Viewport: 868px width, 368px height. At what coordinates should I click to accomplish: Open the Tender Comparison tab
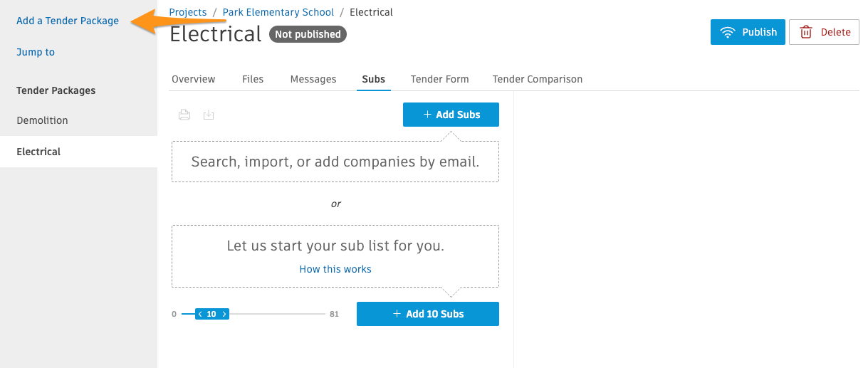click(538, 79)
